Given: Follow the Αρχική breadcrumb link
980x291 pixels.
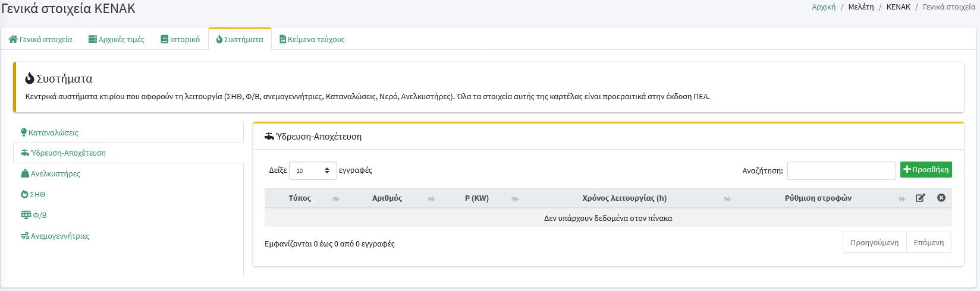Looking at the screenshot, I should (824, 7).
